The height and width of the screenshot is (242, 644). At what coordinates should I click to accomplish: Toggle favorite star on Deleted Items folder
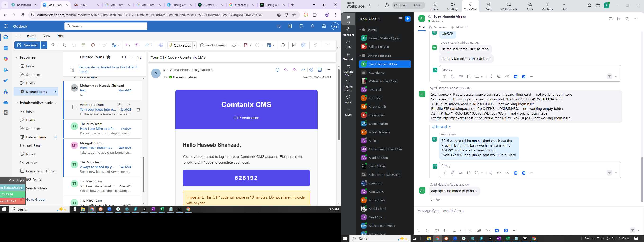[108, 57]
